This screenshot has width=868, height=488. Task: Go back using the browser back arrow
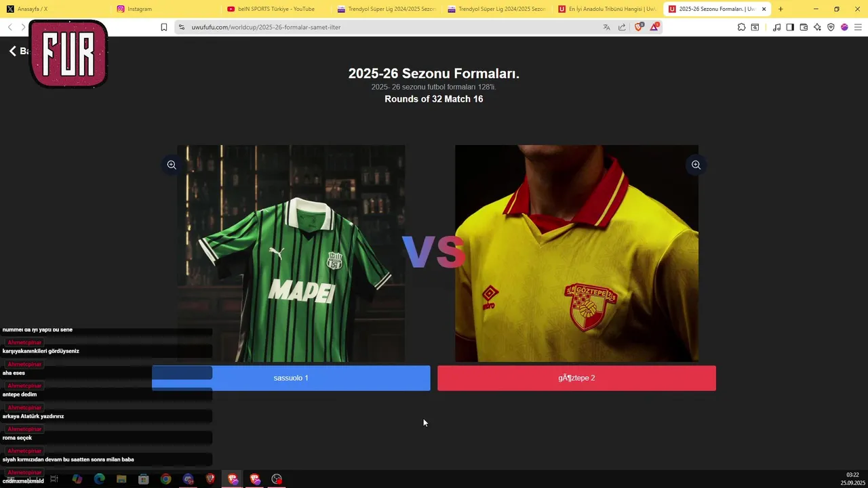9,27
